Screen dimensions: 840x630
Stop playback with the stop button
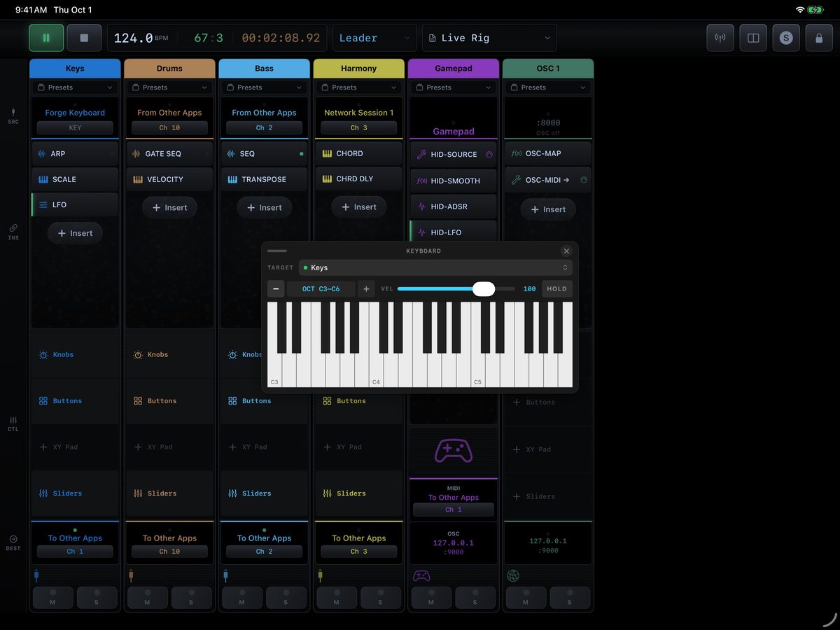tap(84, 38)
